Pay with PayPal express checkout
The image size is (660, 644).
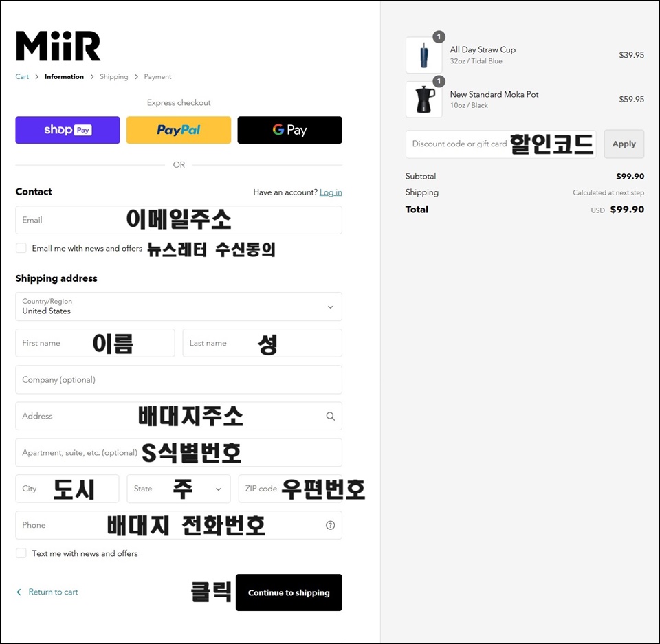[179, 130]
